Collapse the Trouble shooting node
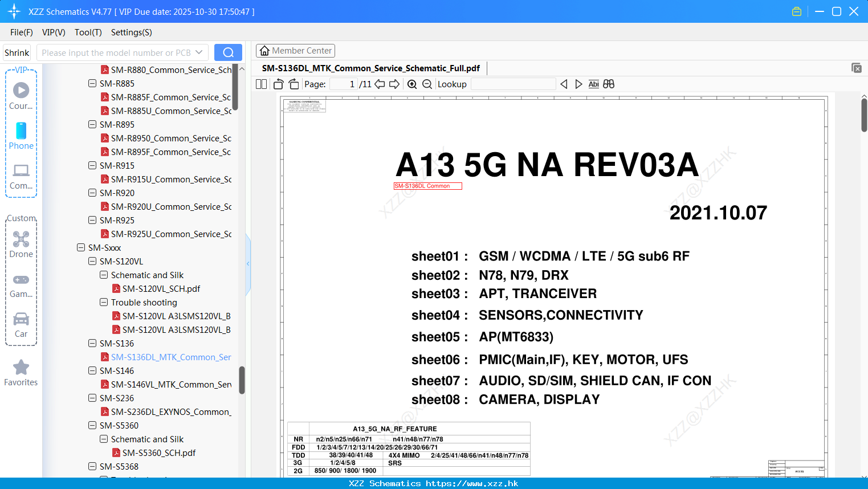Screen dimensions: 868x489 [x=104, y=302]
